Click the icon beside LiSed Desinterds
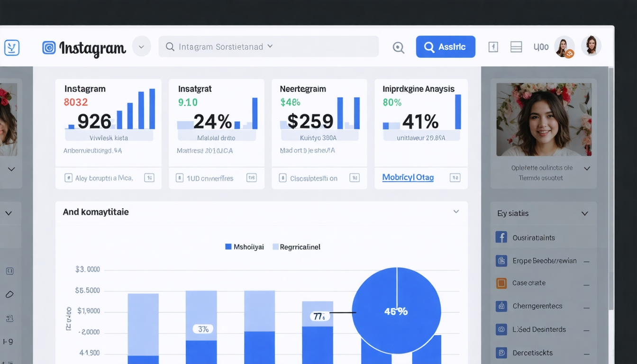This screenshot has height=364, width=637. coord(501,329)
